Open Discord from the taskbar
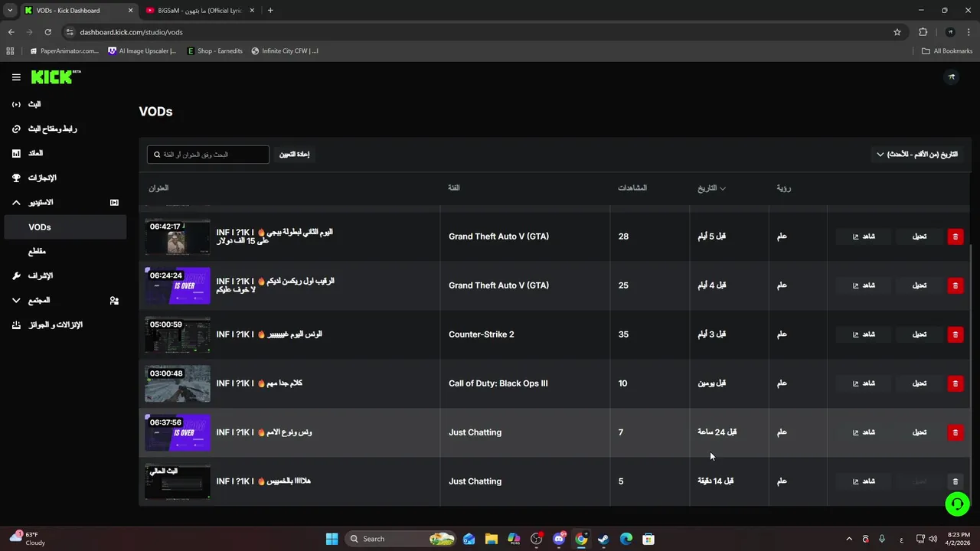This screenshot has width=980, height=551. pyautogui.click(x=559, y=539)
